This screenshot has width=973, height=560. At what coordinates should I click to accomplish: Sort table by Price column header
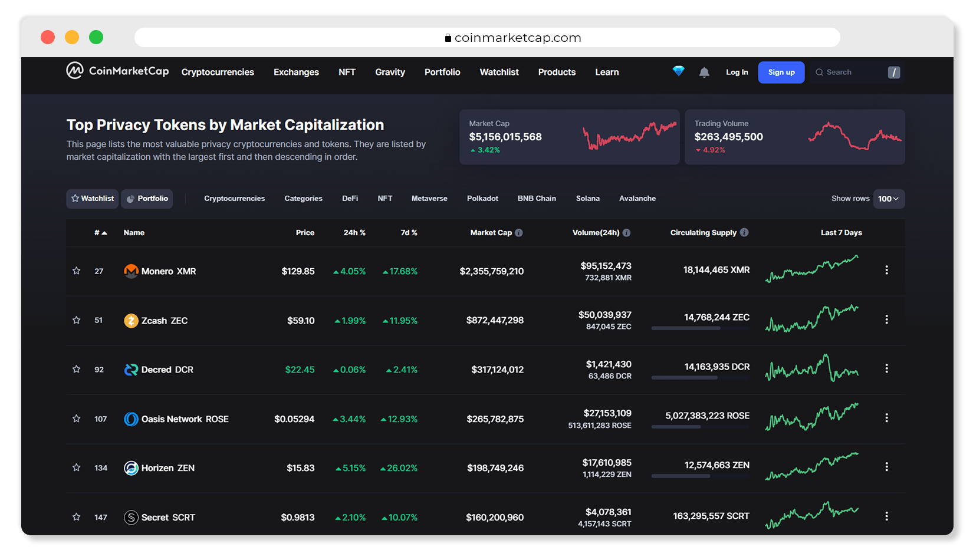coord(305,233)
